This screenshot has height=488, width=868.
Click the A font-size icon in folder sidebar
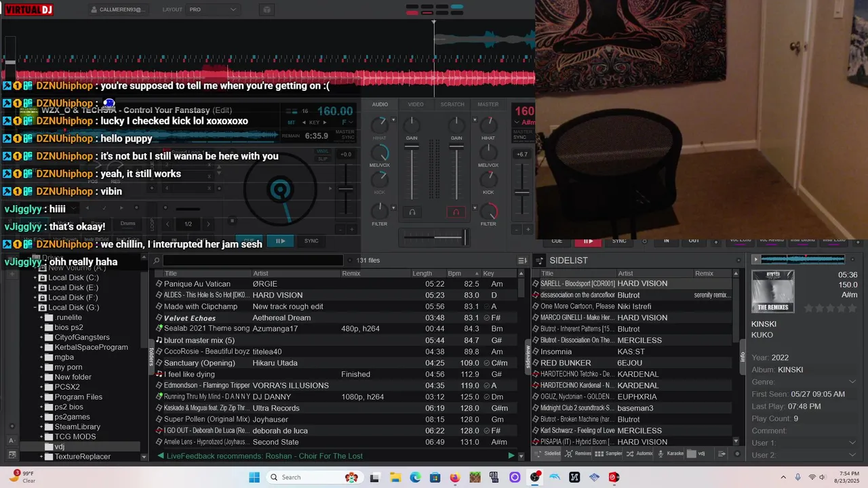[12, 440]
